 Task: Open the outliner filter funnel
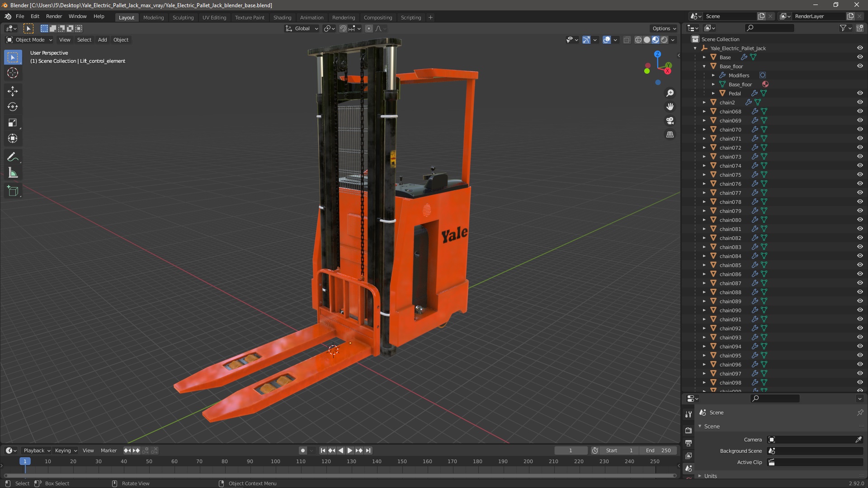point(843,28)
